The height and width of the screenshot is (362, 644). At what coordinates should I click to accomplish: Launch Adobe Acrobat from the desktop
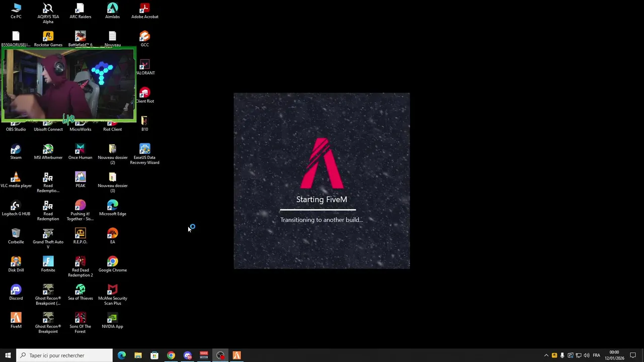tap(145, 11)
